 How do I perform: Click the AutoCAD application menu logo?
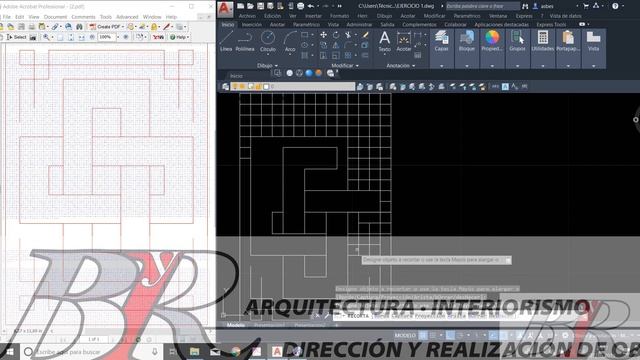tap(225, 9)
